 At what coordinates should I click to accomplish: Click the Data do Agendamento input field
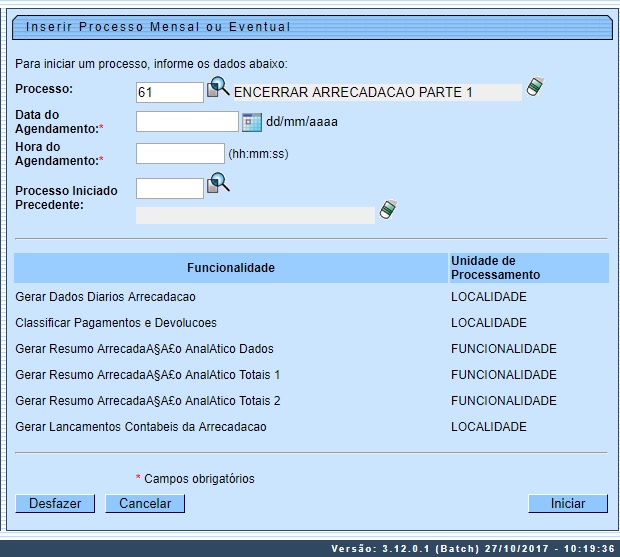pos(187,122)
